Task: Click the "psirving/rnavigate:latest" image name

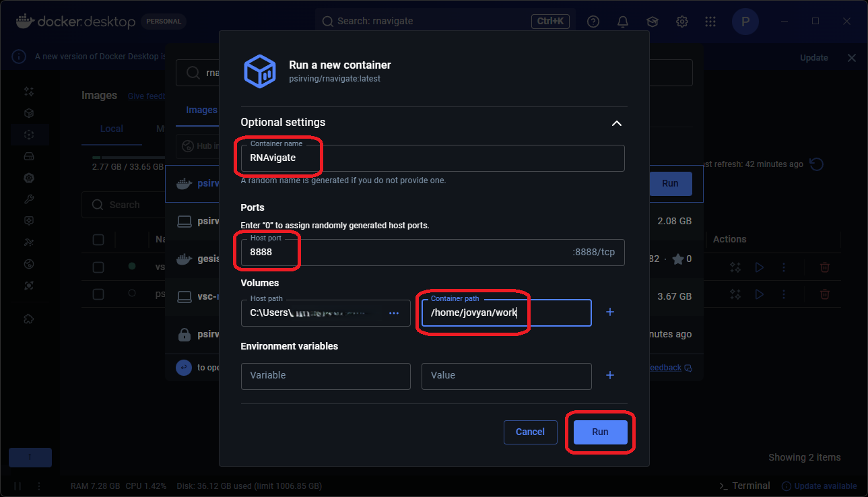Action: (335, 79)
